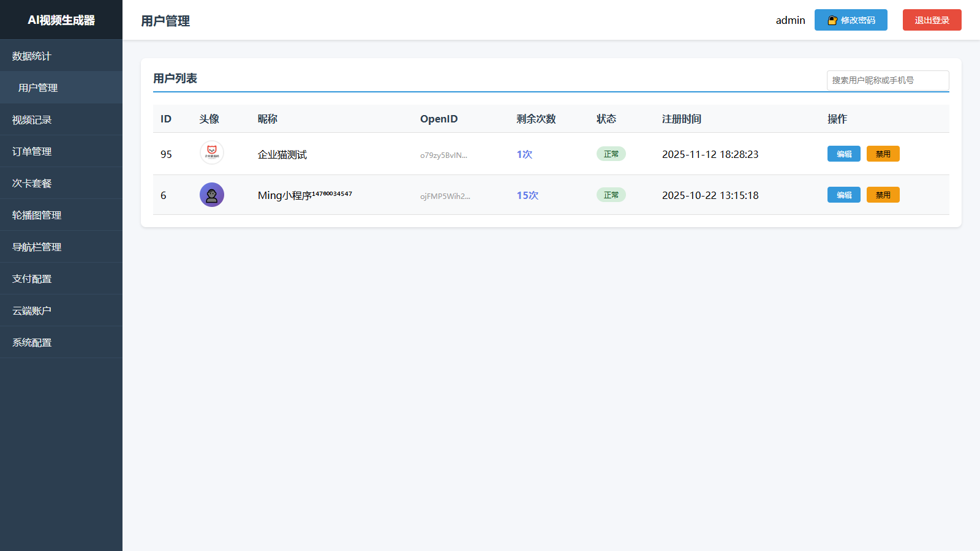
Task: Click 15次 remaining count link
Action: click(x=527, y=195)
